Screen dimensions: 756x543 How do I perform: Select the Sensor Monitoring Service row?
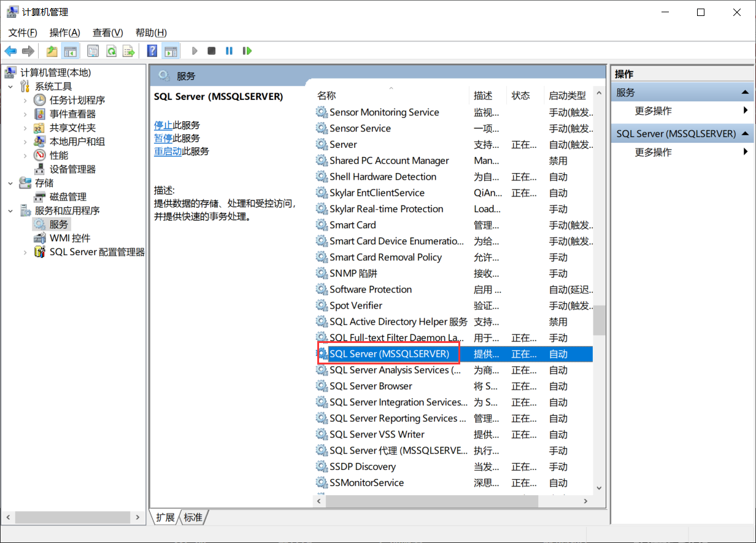(x=453, y=112)
